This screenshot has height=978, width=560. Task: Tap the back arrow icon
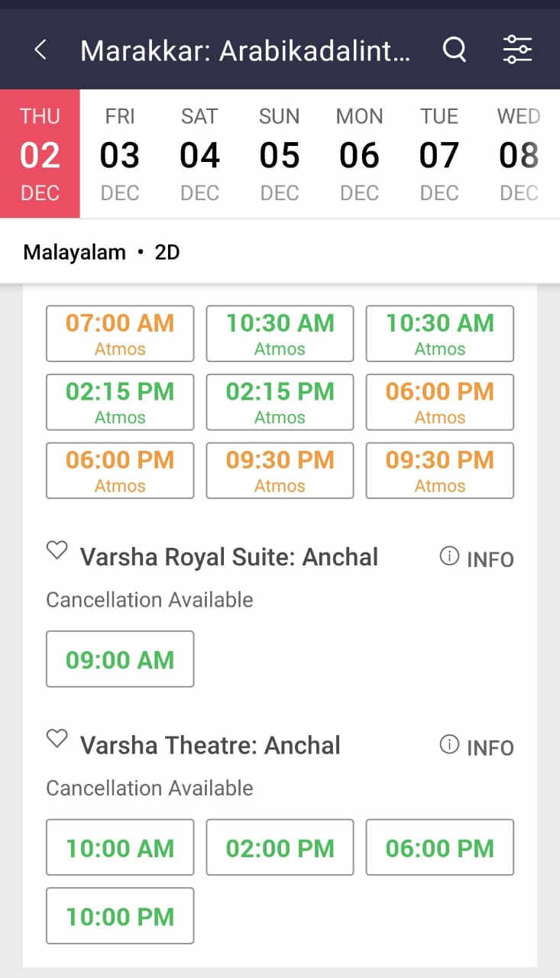[40, 50]
